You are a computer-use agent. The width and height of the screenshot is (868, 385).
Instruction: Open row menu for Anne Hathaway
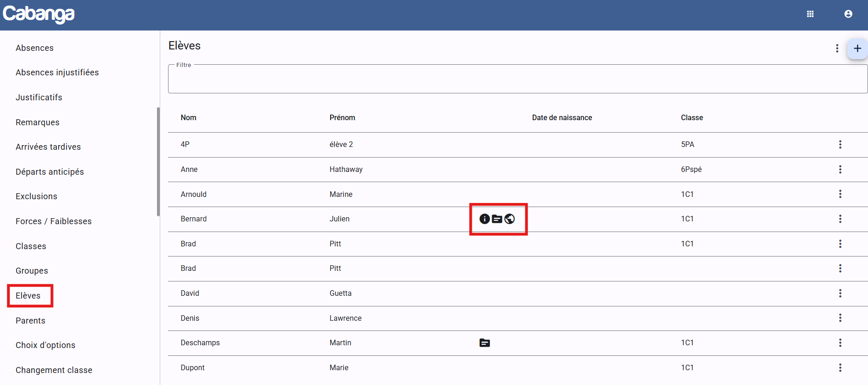coord(840,170)
